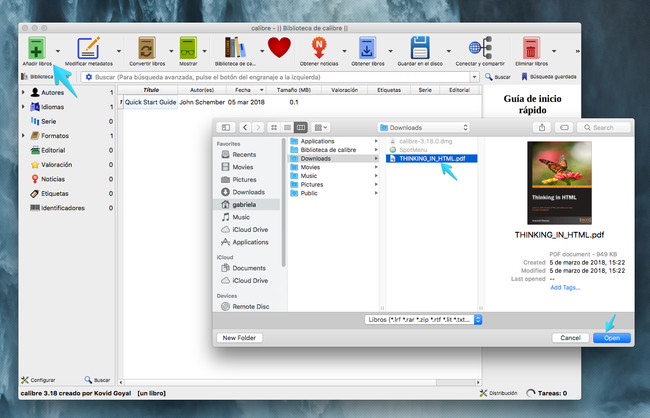This screenshot has height=418, width=650.
Task: Click Distribución layout icon in status bar
Action: click(483, 393)
